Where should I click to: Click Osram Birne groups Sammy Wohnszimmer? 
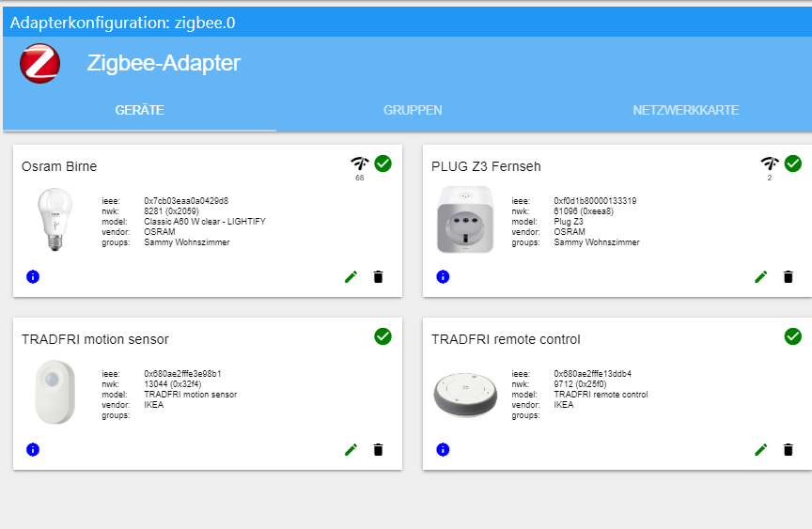186,242
